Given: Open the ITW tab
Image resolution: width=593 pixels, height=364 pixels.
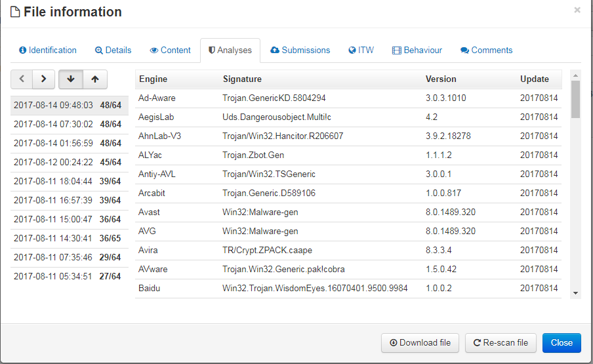Looking at the screenshot, I should pos(361,50).
